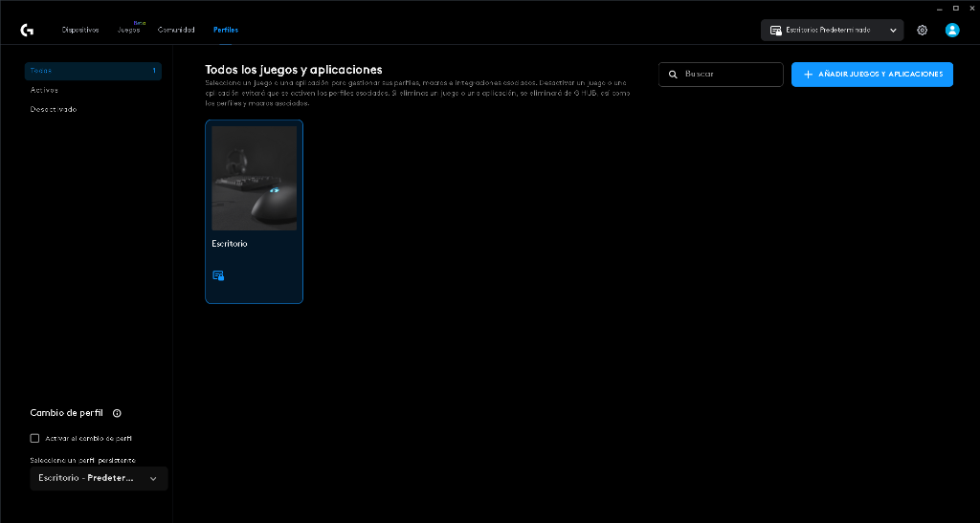
Task: Click the profile icon in top profile selector
Action: click(x=775, y=30)
